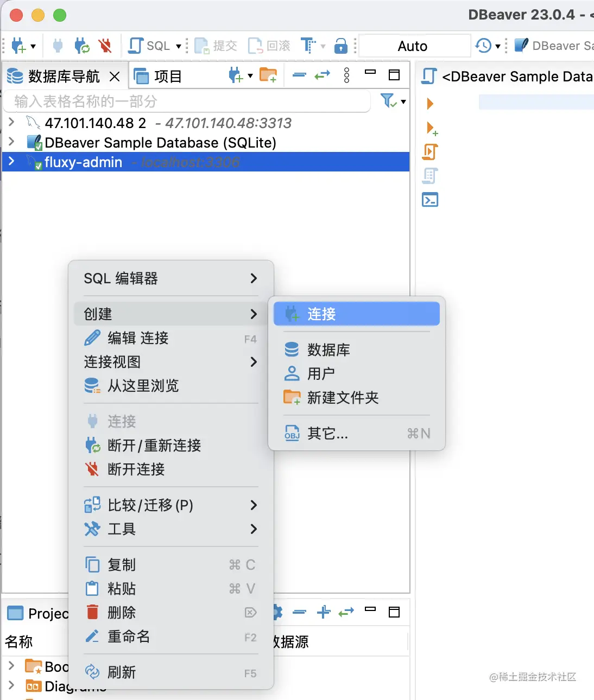The width and height of the screenshot is (594, 700).
Task: Choose 断开连接 from the context menu
Action: tap(171, 469)
